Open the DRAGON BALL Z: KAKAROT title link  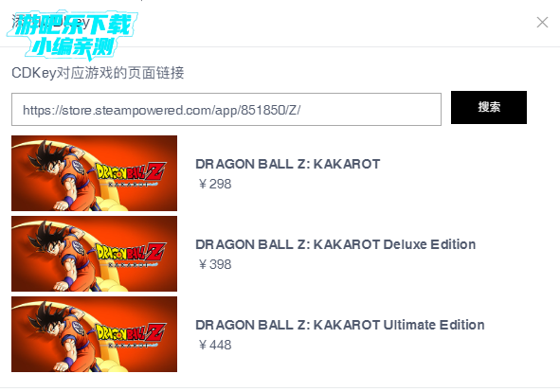(x=287, y=164)
